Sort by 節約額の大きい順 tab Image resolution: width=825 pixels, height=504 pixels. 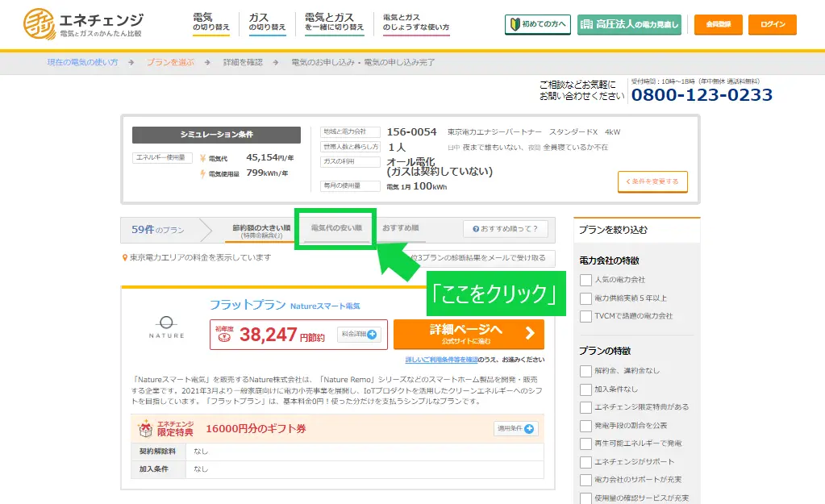261,231
